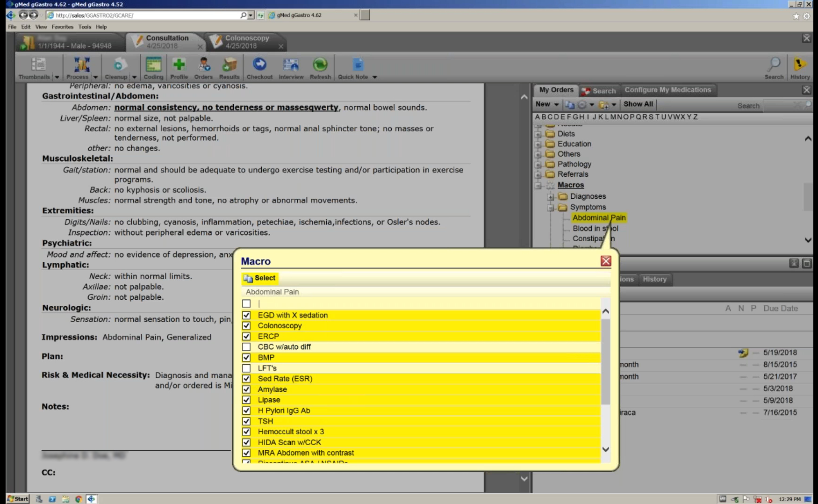Uncheck the TSH checkbox

[x=246, y=421]
